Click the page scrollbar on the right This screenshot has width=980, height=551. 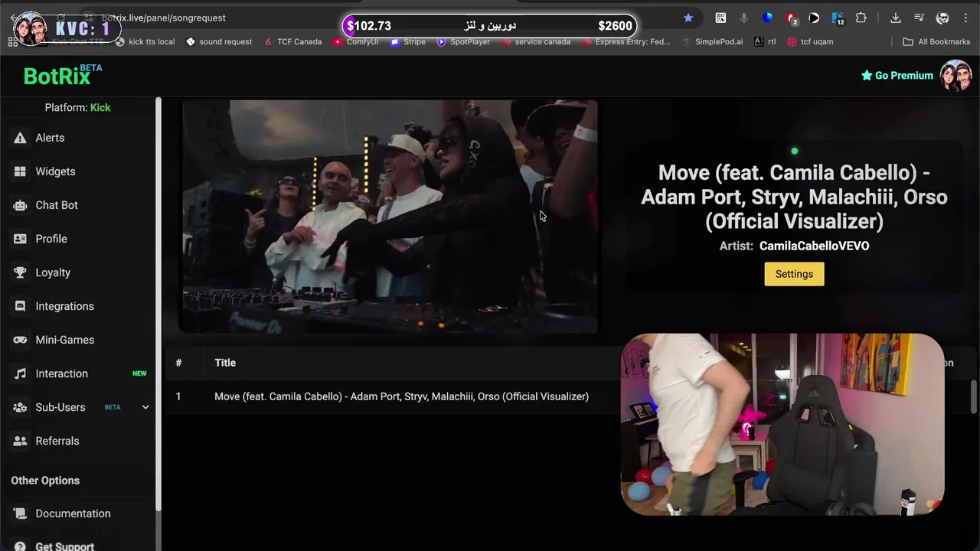(974, 396)
